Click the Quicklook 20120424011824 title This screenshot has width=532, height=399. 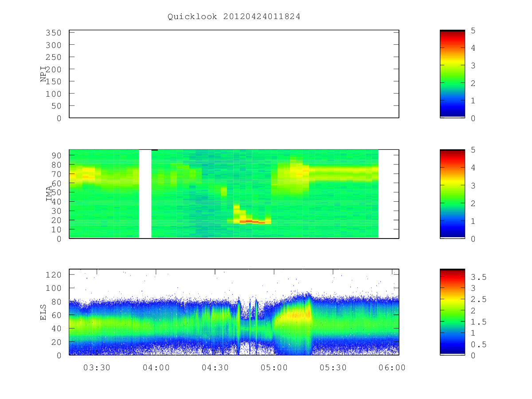[234, 17]
